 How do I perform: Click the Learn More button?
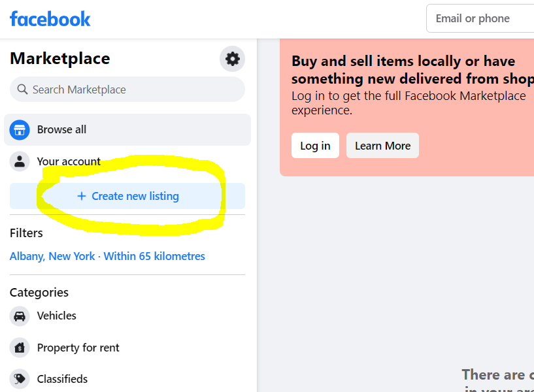[x=382, y=146]
